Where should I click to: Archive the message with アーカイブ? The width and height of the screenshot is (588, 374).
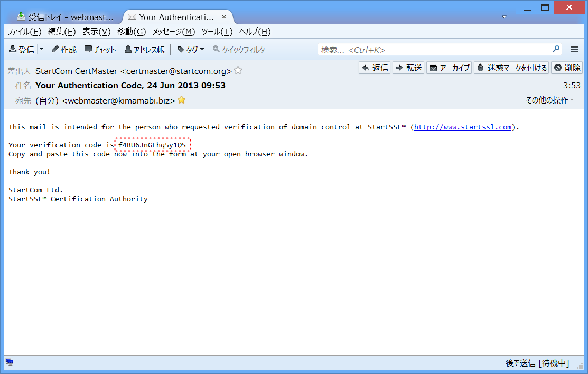449,68
